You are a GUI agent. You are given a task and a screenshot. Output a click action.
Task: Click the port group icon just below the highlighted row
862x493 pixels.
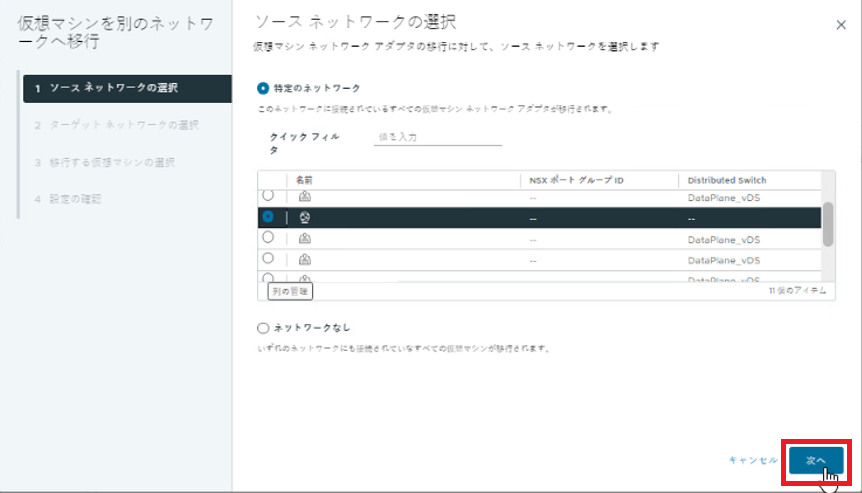[x=304, y=239]
